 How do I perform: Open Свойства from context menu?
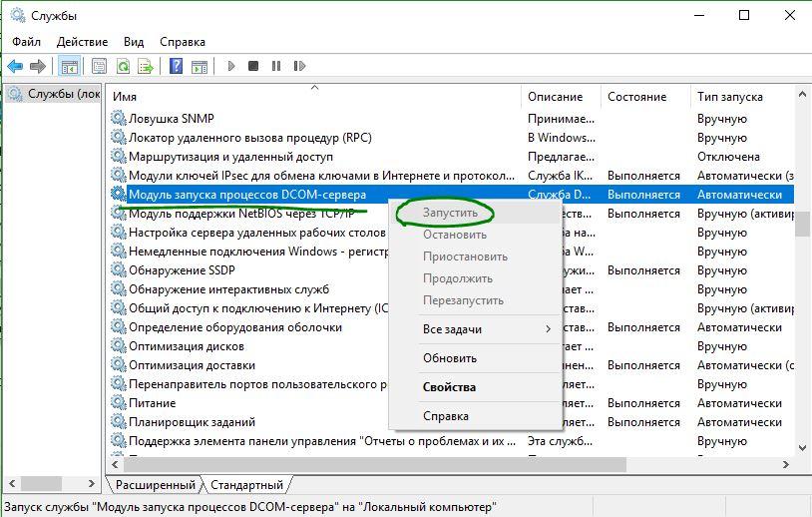click(x=449, y=387)
